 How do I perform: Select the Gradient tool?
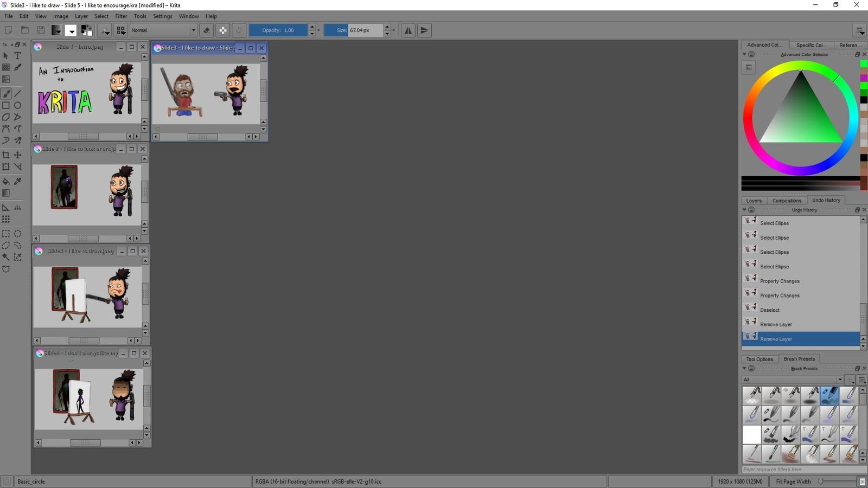(6, 193)
